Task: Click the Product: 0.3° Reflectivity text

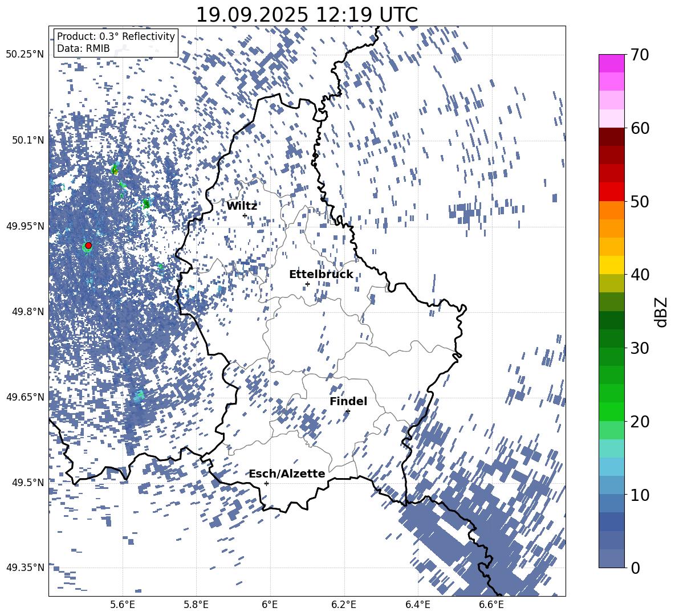Action: [x=116, y=36]
